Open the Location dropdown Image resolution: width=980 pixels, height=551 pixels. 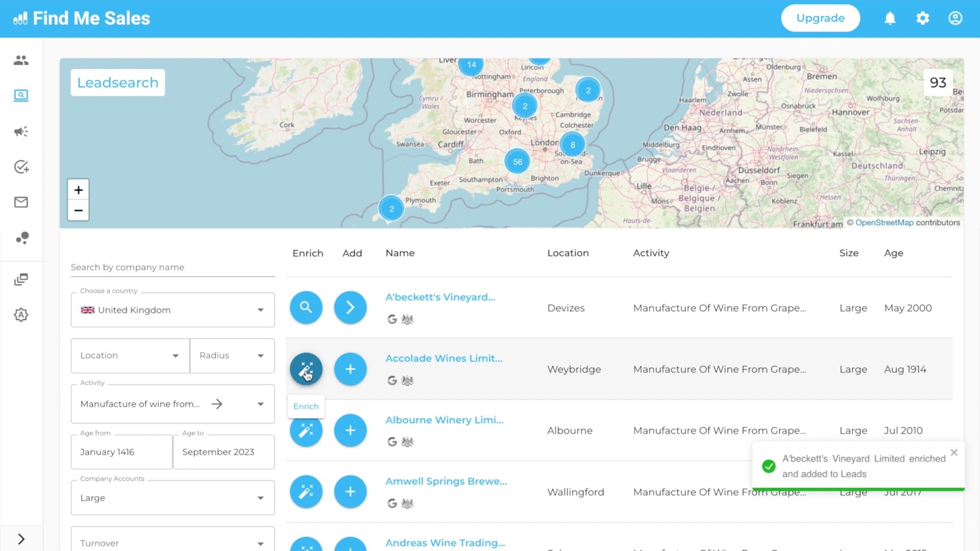tap(130, 355)
